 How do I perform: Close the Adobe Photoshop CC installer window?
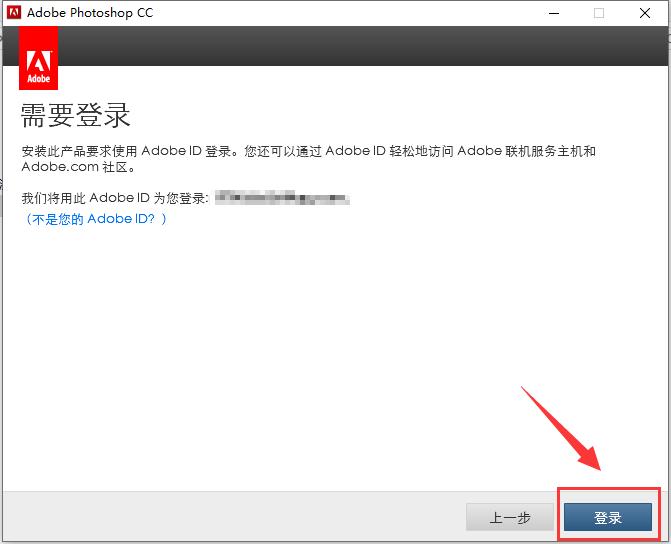click(x=645, y=13)
